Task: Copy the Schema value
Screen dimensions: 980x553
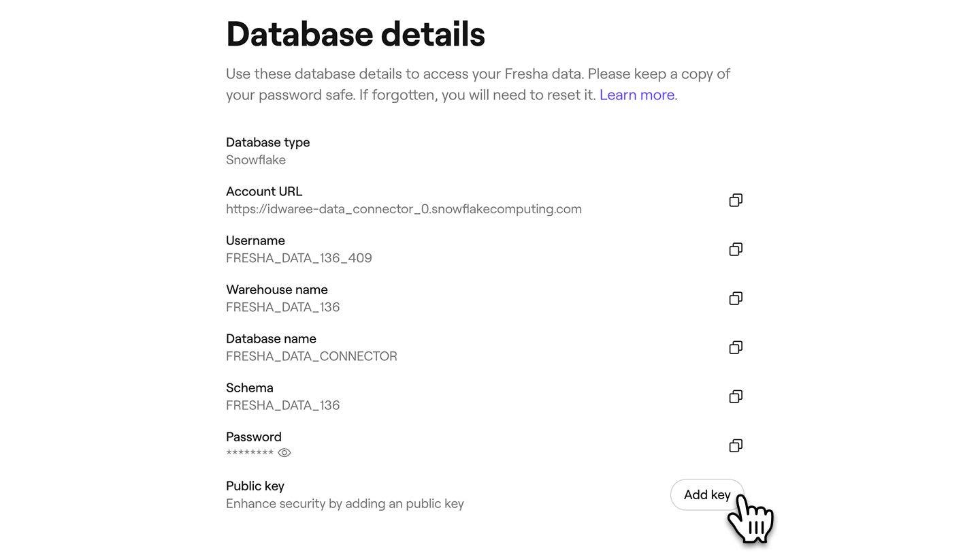Action: click(736, 396)
